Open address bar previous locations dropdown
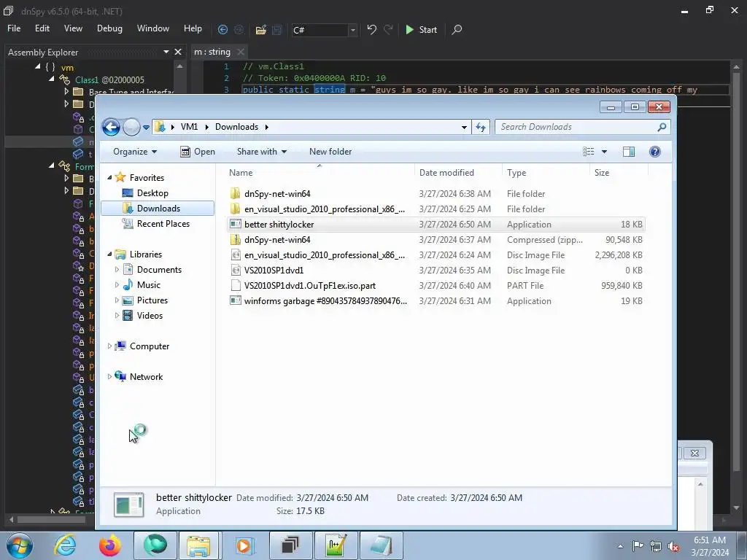Image resolution: width=747 pixels, height=560 pixels. [464, 127]
